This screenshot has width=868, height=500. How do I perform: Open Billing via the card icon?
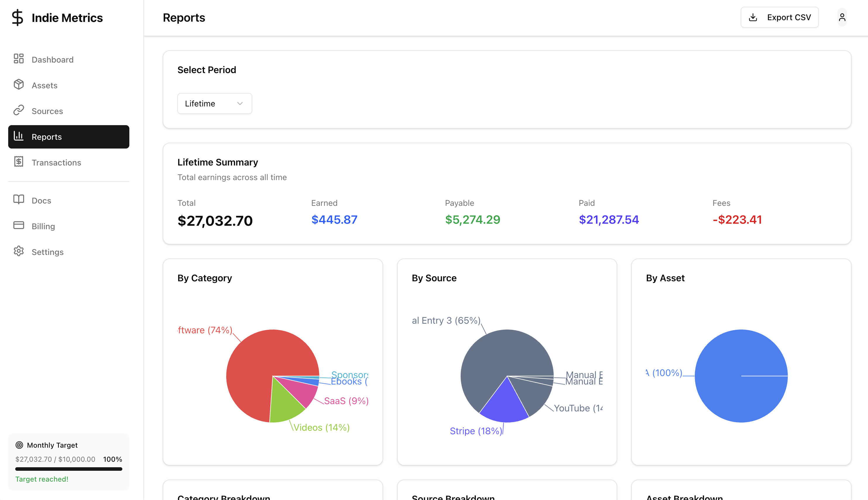click(18, 226)
